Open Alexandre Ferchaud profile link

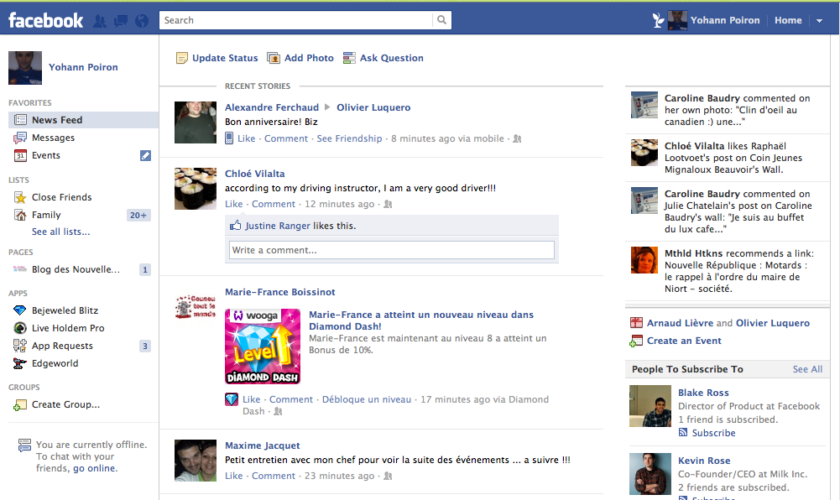pos(272,107)
